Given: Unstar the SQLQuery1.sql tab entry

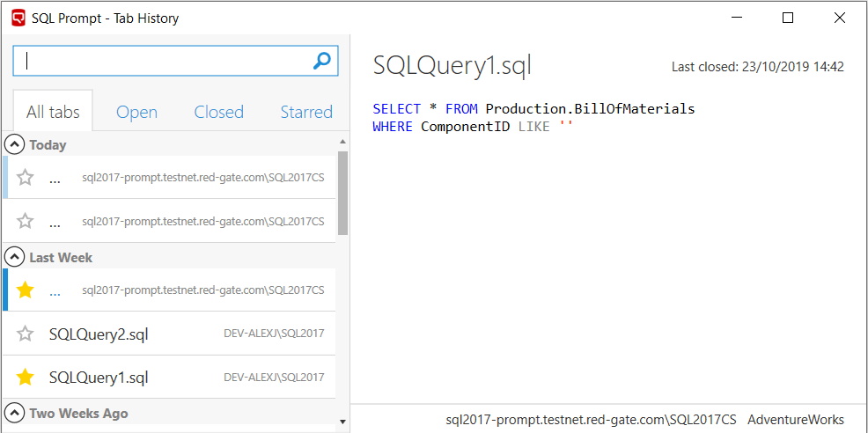Looking at the screenshot, I should point(26,378).
